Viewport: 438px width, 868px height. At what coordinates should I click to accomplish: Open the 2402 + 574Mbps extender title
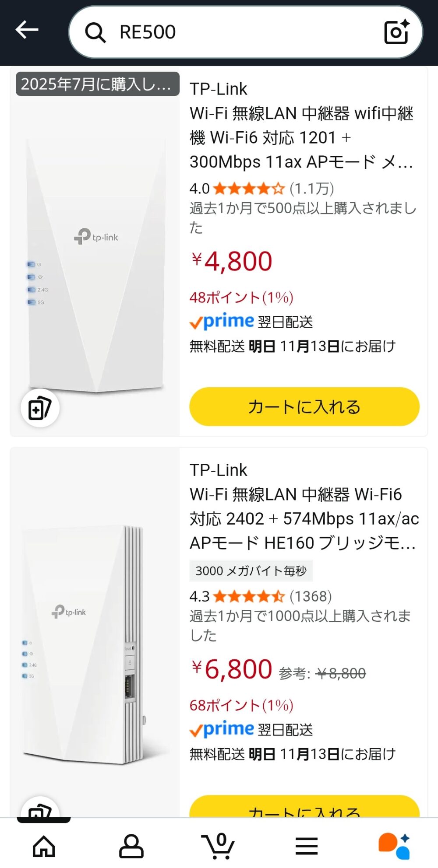pos(303,519)
